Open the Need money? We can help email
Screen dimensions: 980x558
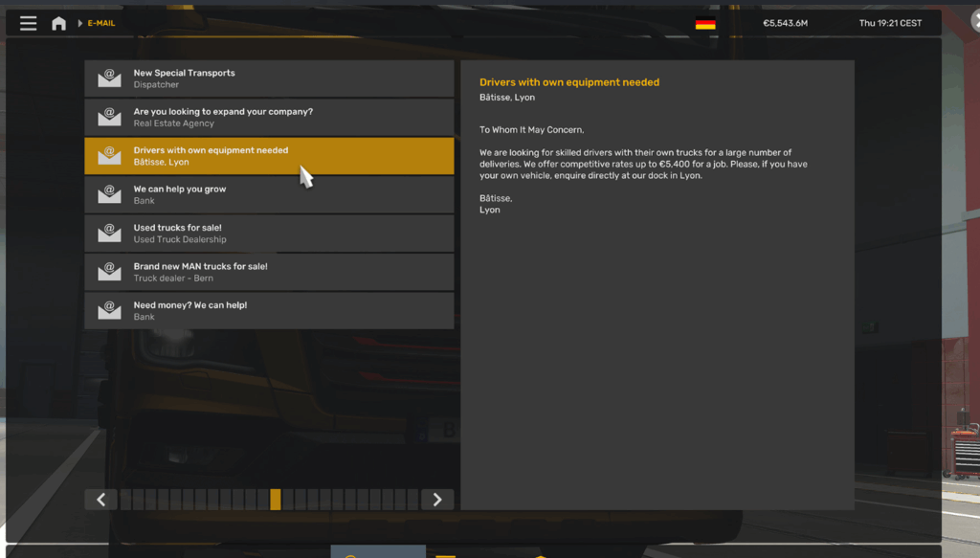269,311
